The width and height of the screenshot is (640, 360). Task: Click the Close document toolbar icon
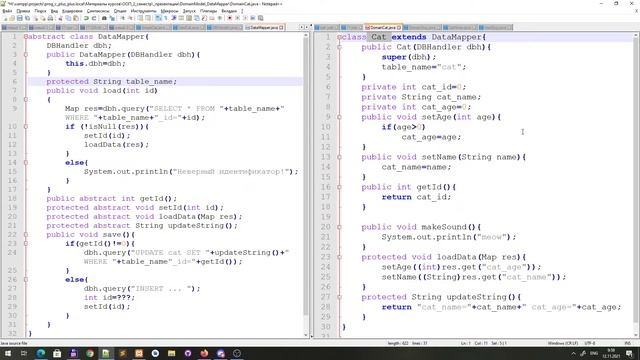pyautogui.click(x=36, y=18)
